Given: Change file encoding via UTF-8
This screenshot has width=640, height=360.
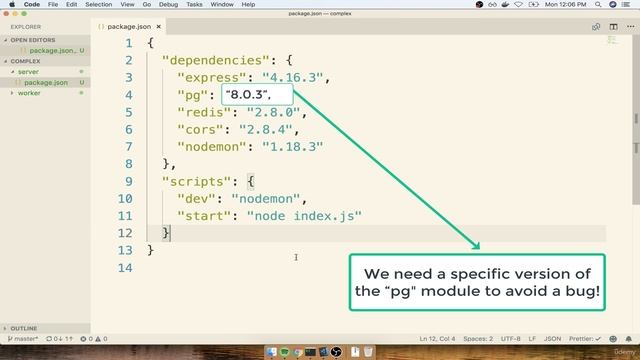Looking at the screenshot, I should click(510, 339).
